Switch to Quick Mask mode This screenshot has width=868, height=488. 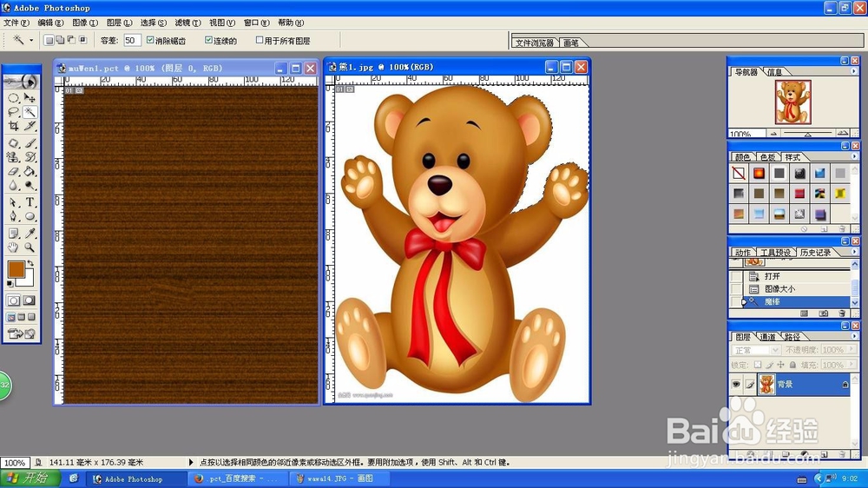point(30,300)
